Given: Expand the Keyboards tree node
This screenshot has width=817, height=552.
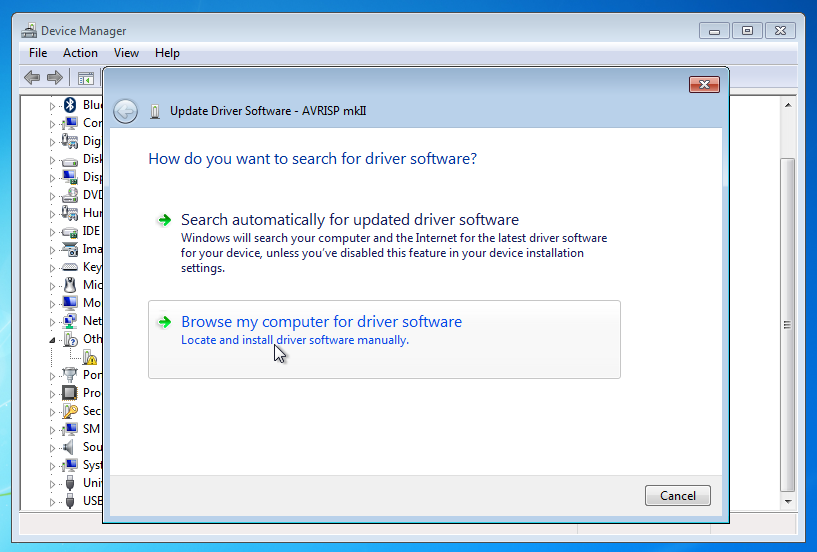Looking at the screenshot, I should (x=53, y=267).
